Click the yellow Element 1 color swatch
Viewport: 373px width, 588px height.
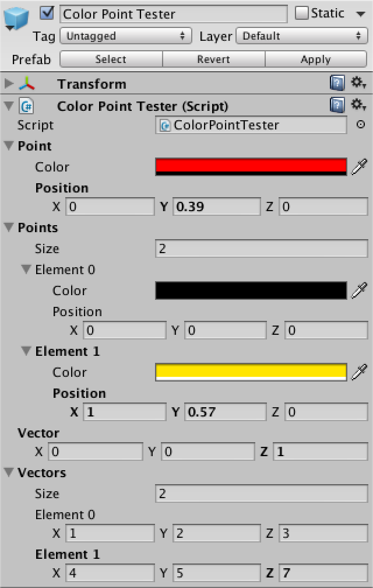coord(251,372)
